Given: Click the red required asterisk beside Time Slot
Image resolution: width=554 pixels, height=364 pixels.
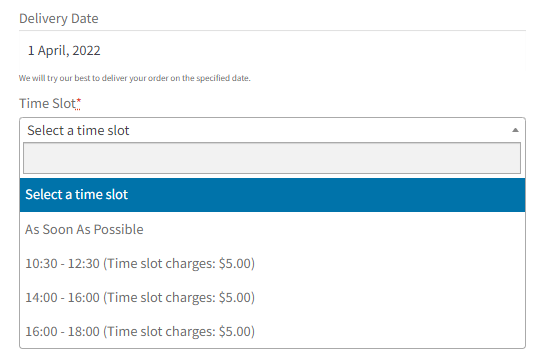Looking at the screenshot, I should click(78, 102).
